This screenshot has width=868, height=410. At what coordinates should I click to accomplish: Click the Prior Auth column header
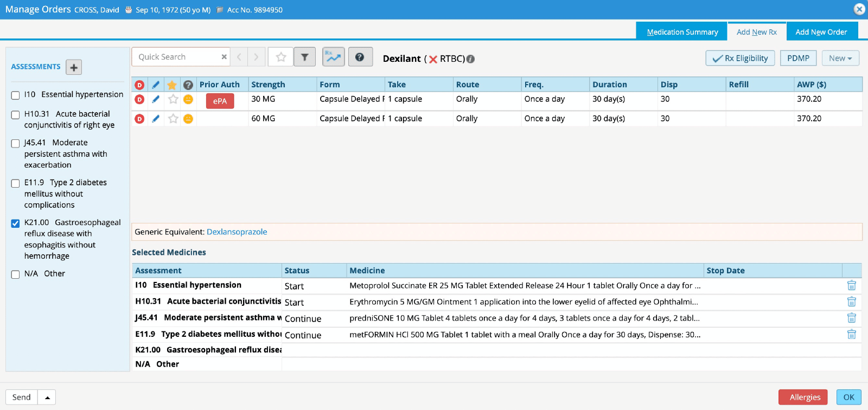[222, 85]
